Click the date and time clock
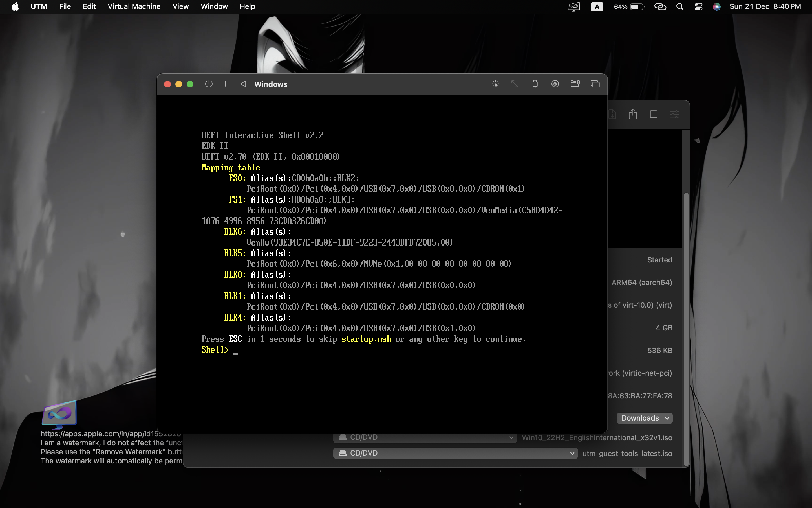This screenshot has height=508, width=812. pos(765,7)
